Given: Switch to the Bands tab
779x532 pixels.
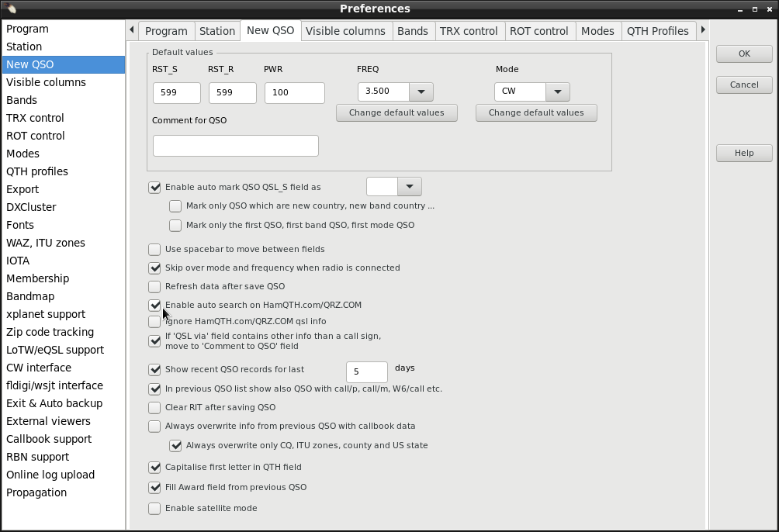Looking at the screenshot, I should [412, 31].
